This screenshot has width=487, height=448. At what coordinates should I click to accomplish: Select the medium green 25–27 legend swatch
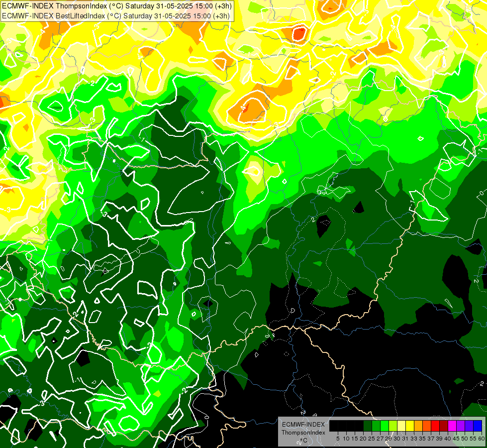(376, 426)
